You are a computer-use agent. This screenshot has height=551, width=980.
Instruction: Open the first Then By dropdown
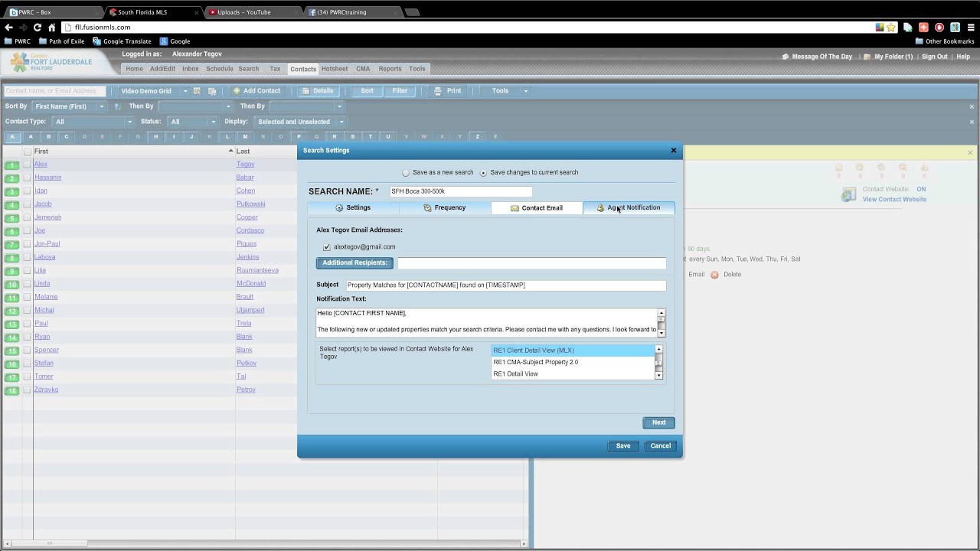(195, 106)
